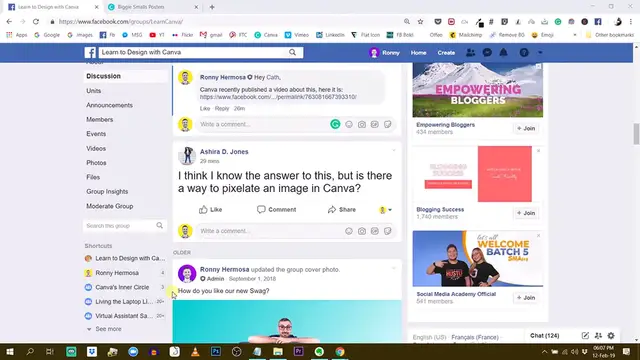
Task: Open Other bookmarks folder
Action: [610, 35]
